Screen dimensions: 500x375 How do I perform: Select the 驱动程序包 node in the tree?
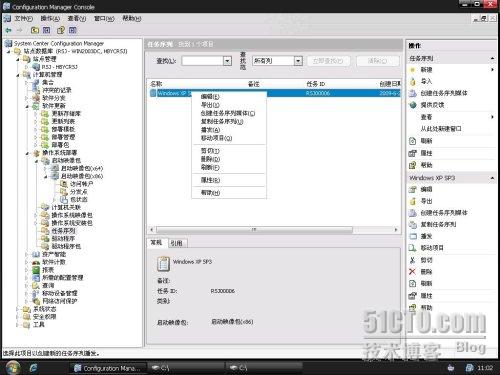coord(66,247)
